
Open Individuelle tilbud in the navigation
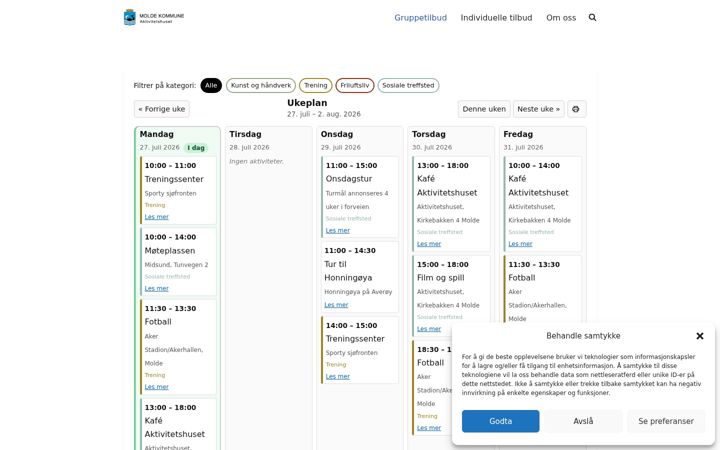[496, 17]
